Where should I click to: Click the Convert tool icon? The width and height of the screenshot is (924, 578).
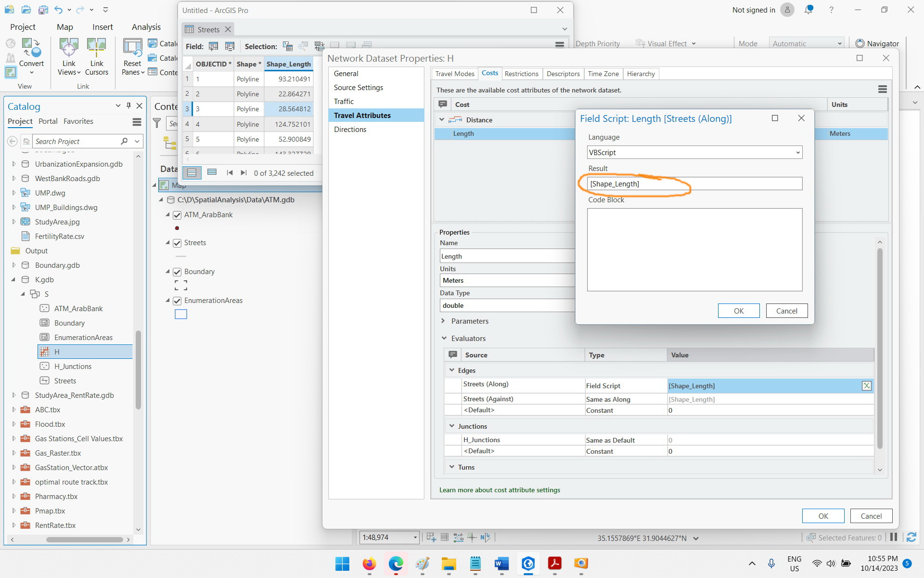pos(31,48)
